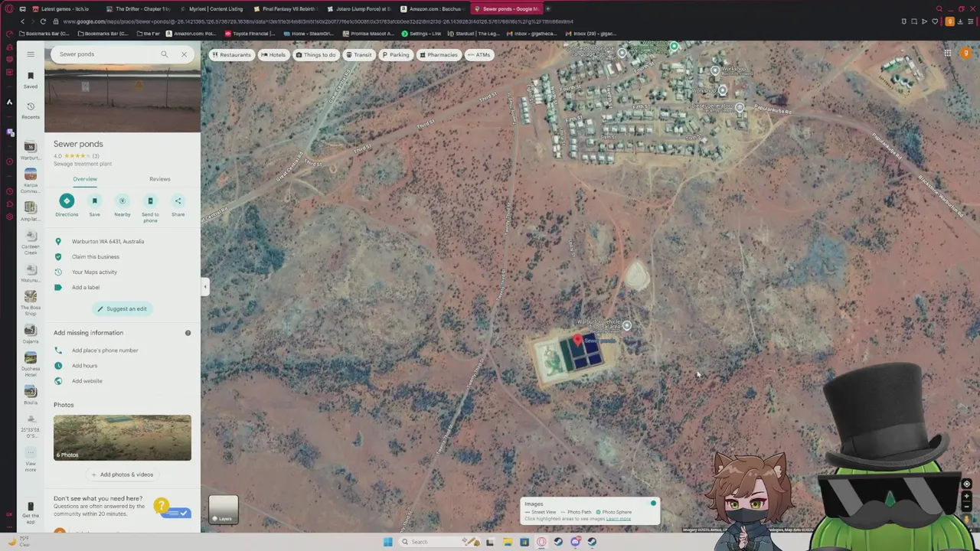The image size is (980, 551).
Task: Click 'Add photos & videos' button
Action: click(x=122, y=474)
